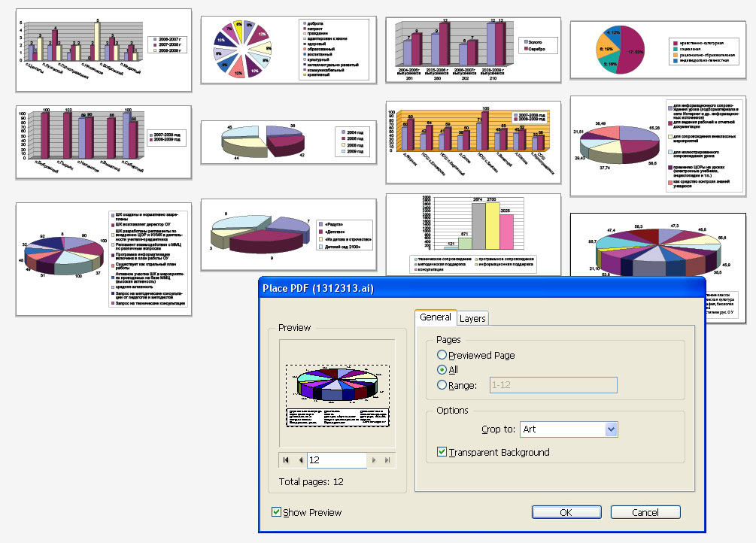Screen dimensions: 756x543
Task: Select the bar chart with 100 values, 2007-2008 год legend
Action: click(x=104, y=142)
